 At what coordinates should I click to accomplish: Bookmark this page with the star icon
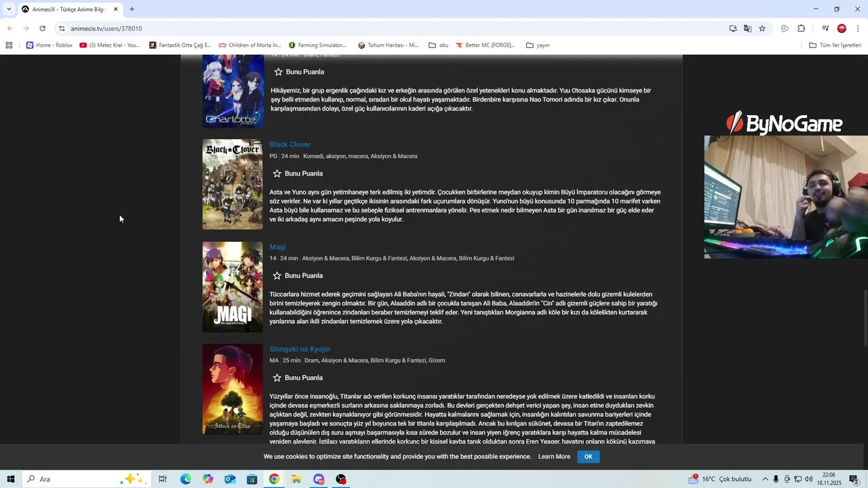click(x=762, y=28)
